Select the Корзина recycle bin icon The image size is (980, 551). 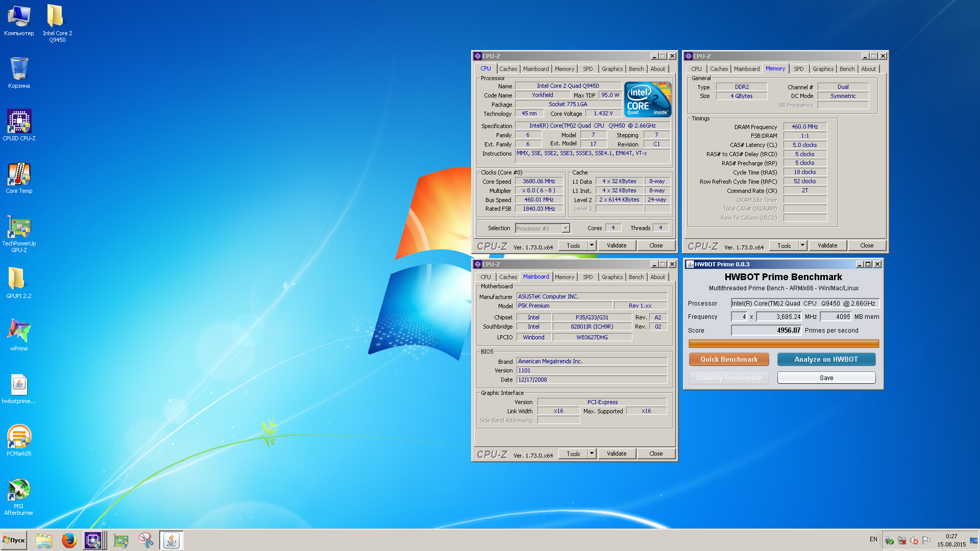pyautogui.click(x=19, y=72)
